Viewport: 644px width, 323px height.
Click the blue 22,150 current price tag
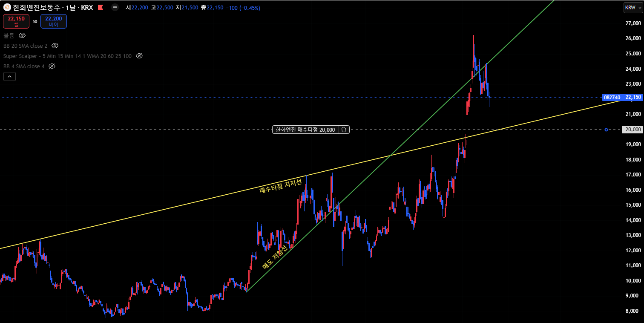click(632, 97)
